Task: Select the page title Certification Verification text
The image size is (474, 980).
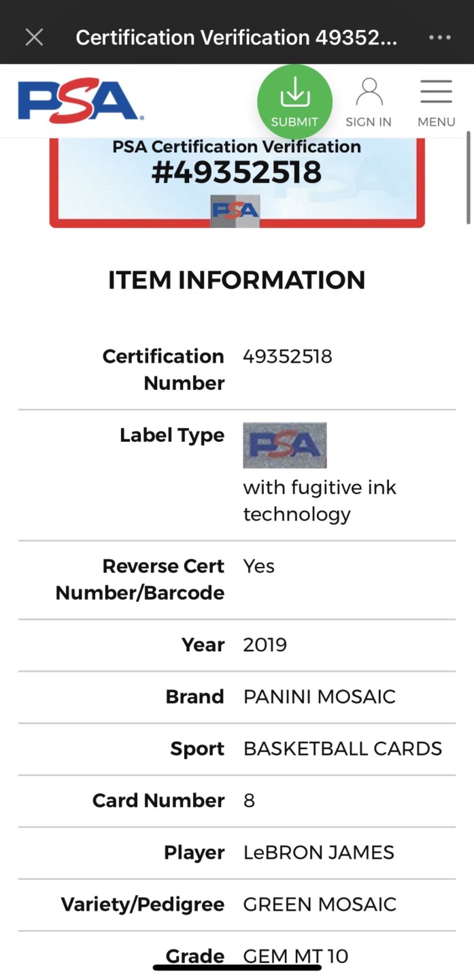Action: pyautogui.click(x=236, y=37)
